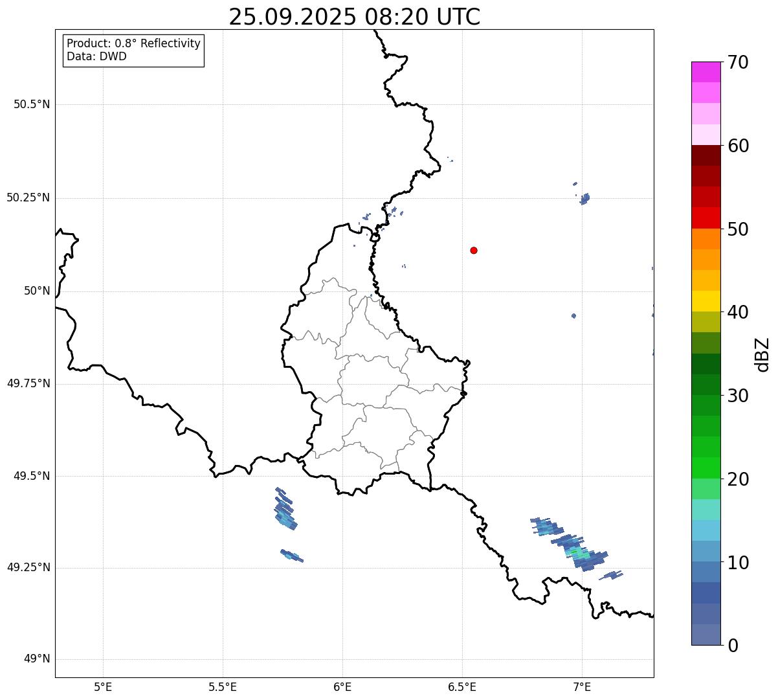Click the colorbar tick label 10
Image resolution: width=778 pixels, height=700 pixels.
(x=738, y=562)
